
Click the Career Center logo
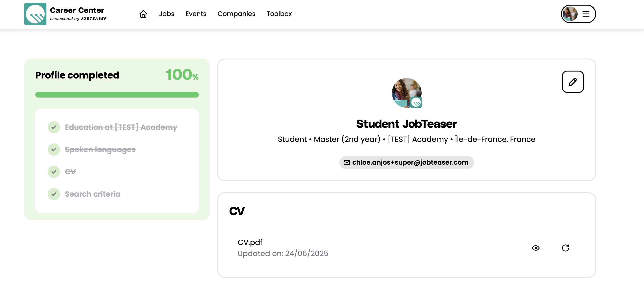click(35, 14)
